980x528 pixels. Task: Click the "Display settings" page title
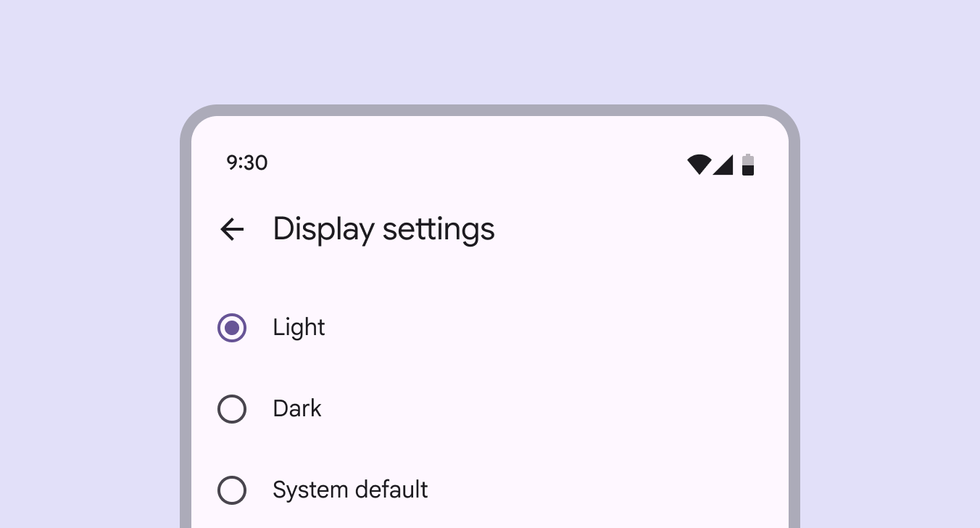click(383, 230)
